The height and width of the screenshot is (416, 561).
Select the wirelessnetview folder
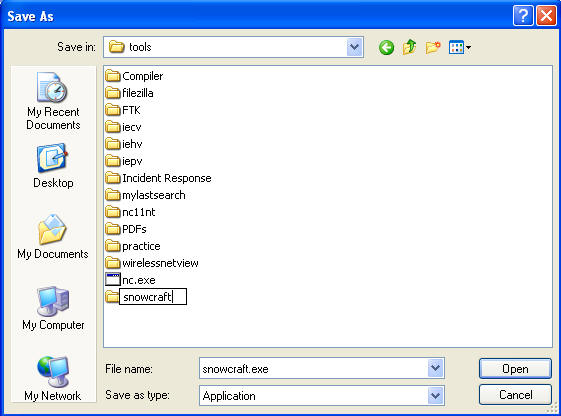click(x=152, y=263)
